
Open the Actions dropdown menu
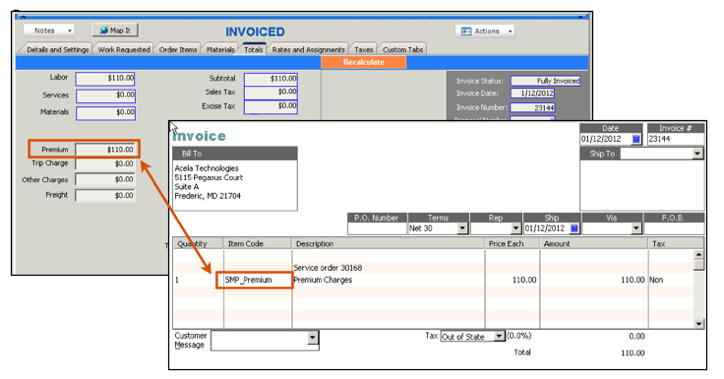coord(485,31)
